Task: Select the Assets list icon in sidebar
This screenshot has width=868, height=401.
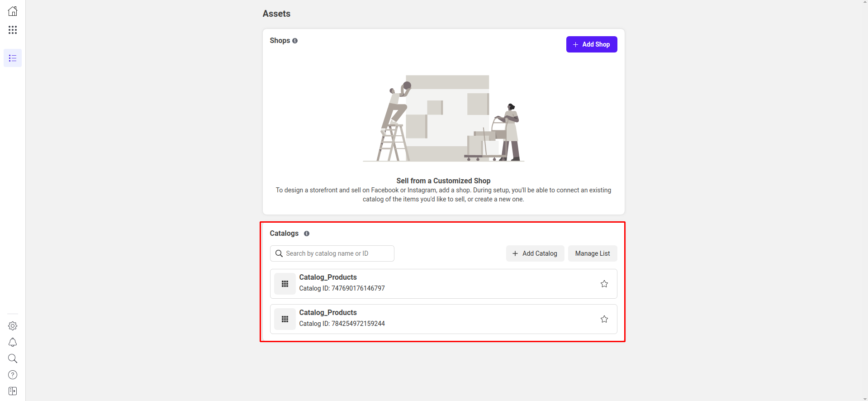Action: click(x=13, y=58)
